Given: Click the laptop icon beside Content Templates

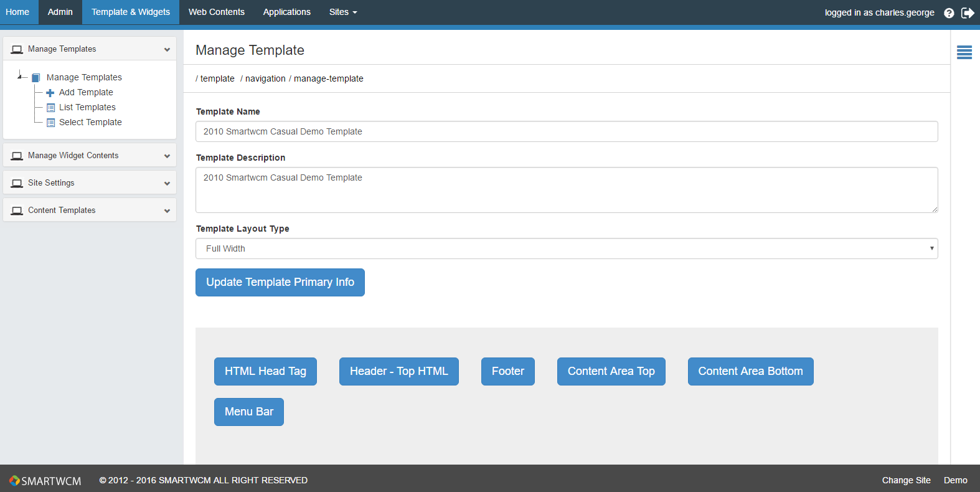Looking at the screenshot, I should tap(17, 211).
